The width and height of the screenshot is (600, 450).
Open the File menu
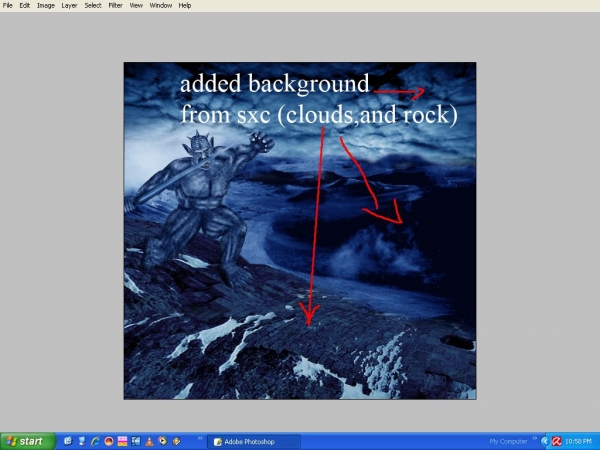(x=7, y=5)
